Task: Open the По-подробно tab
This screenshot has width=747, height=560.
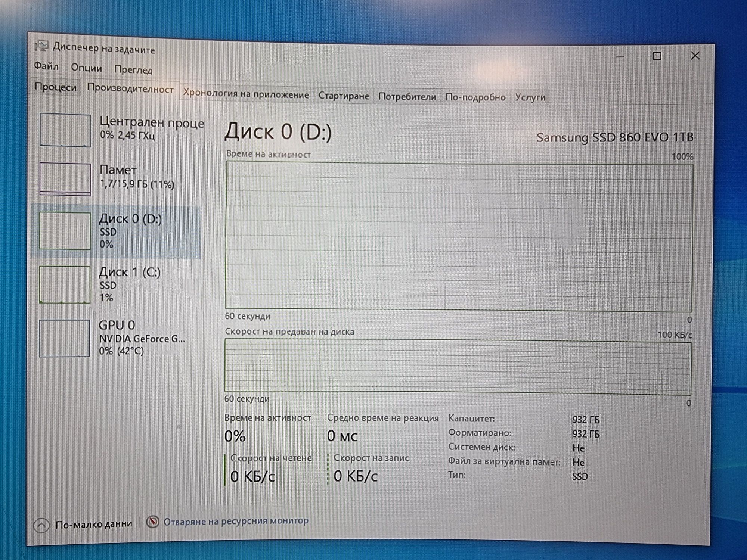Action: [475, 97]
